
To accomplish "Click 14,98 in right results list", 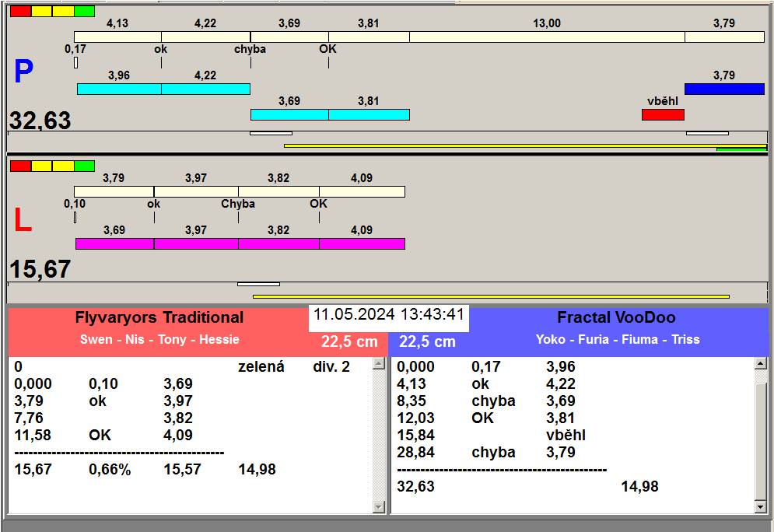I will 639,487.
